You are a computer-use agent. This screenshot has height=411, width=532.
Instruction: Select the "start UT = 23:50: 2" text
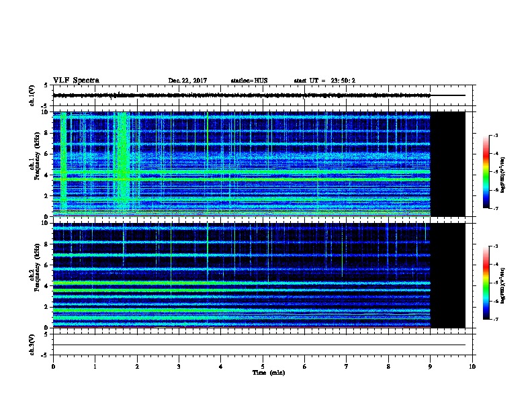[x=324, y=81]
